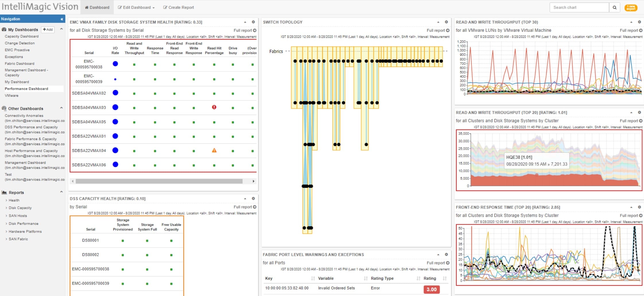Collapse the Read and Write Throughput (Top 20) panel
644x296 pixels.
[631, 112]
